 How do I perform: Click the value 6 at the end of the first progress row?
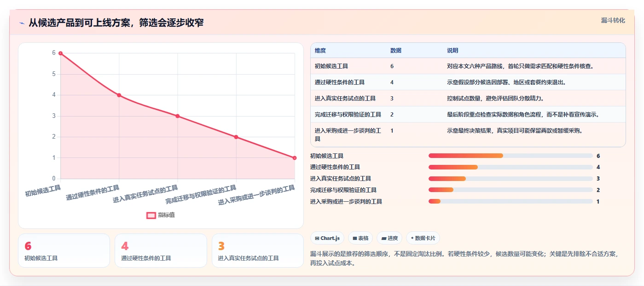(x=598, y=156)
